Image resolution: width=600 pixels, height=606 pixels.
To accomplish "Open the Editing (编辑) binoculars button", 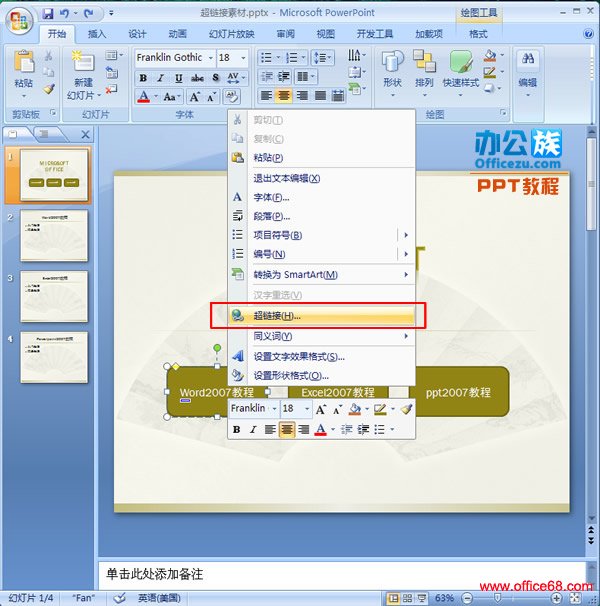I will click(528, 73).
